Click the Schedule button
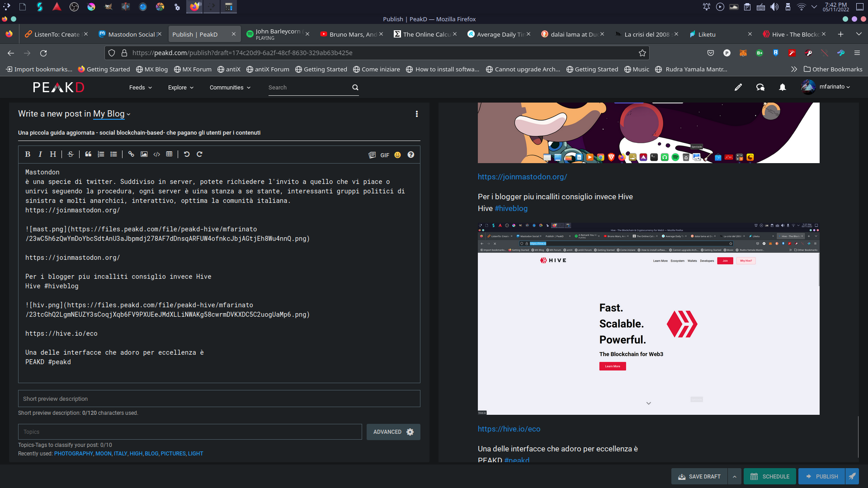Screen dimensions: 868x488 click(770, 476)
